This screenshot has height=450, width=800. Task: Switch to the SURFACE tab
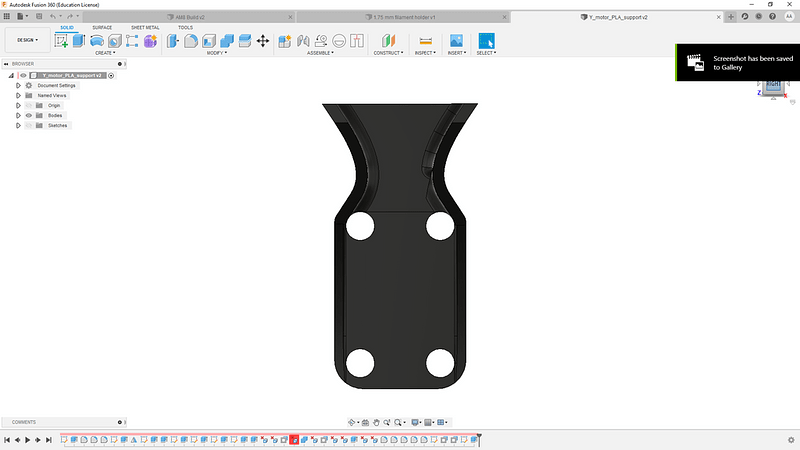(x=102, y=28)
